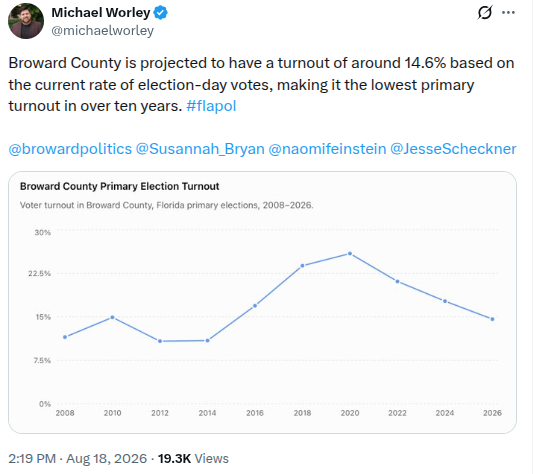Click the 2018 data point on chart
This screenshot has width=542, height=474.
click(302, 266)
